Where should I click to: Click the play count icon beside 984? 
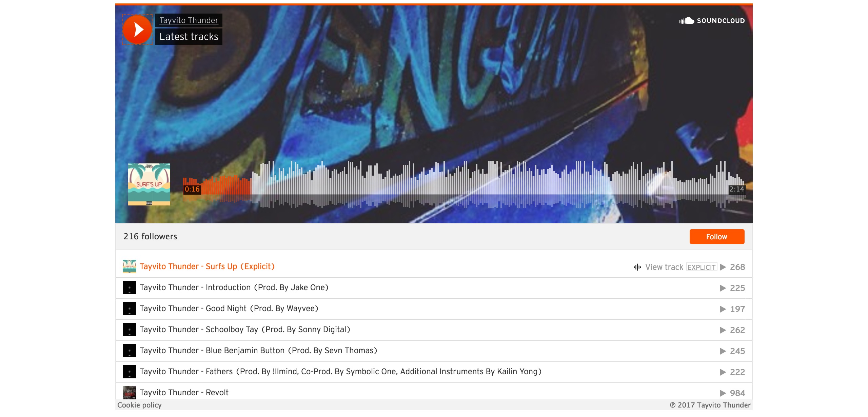pos(723,393)
